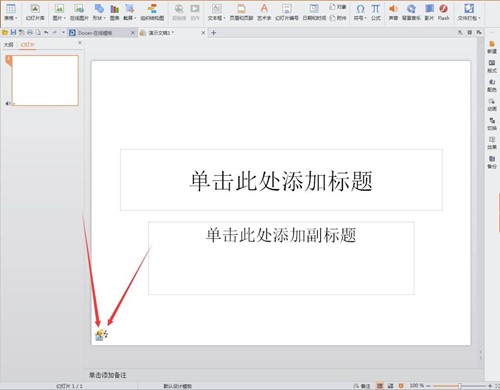
Task: Insert an object (对象)
Action: (338, 7)
